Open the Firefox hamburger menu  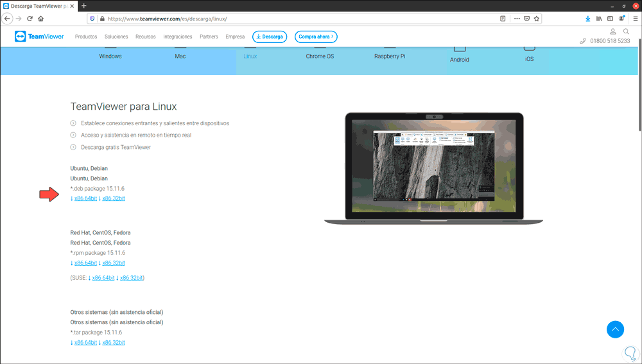(636, 19)
